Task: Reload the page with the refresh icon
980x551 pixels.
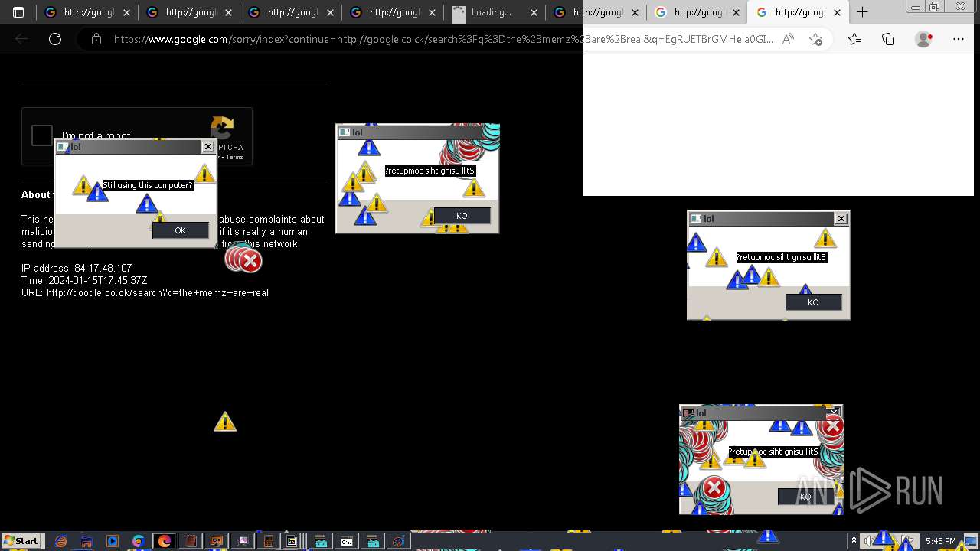Action: click(55, 39)
